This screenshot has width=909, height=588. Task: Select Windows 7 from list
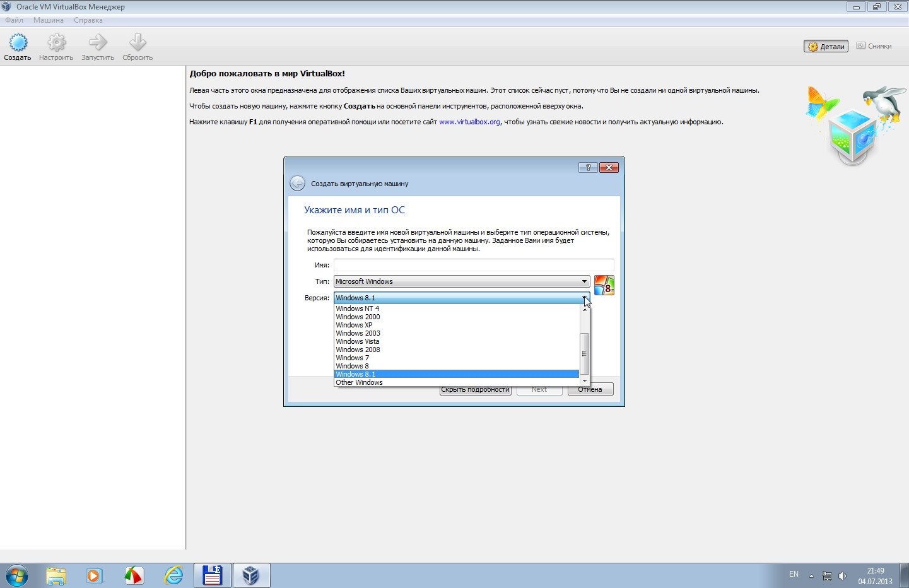click(456, 358)
